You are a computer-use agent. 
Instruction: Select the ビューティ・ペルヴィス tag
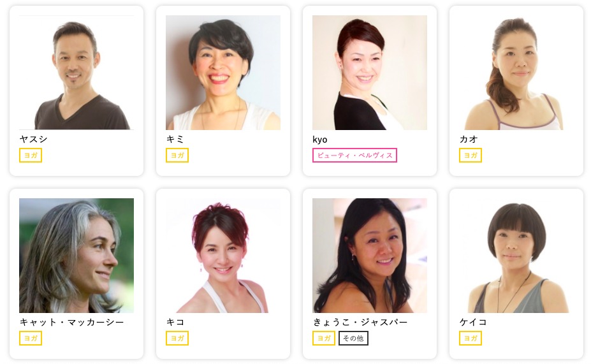click(354, 156)
